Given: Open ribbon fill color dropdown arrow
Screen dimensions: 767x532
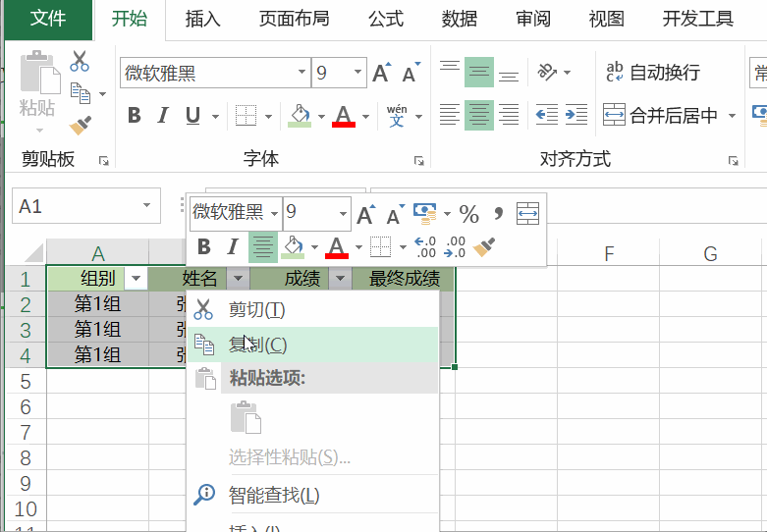Looking at the screenshot, I should (x=321, y=117).
